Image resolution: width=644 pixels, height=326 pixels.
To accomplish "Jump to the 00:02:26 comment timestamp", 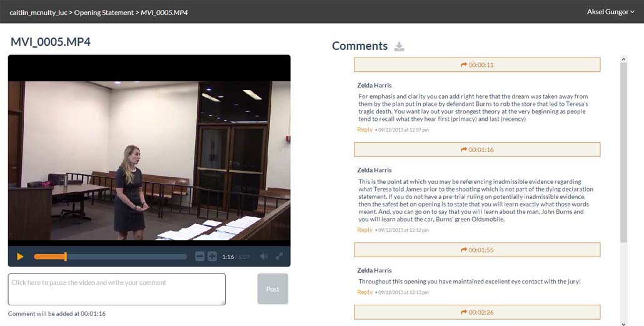I will (477, 312).
